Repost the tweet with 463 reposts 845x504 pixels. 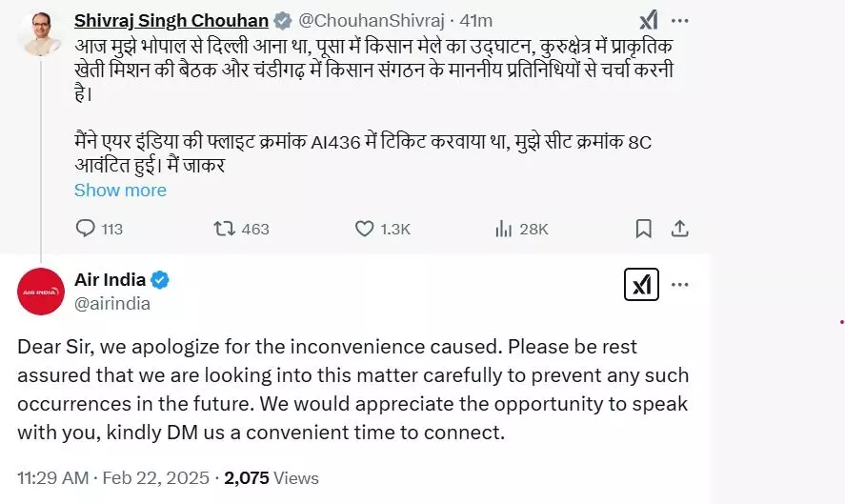click(226, 229)
